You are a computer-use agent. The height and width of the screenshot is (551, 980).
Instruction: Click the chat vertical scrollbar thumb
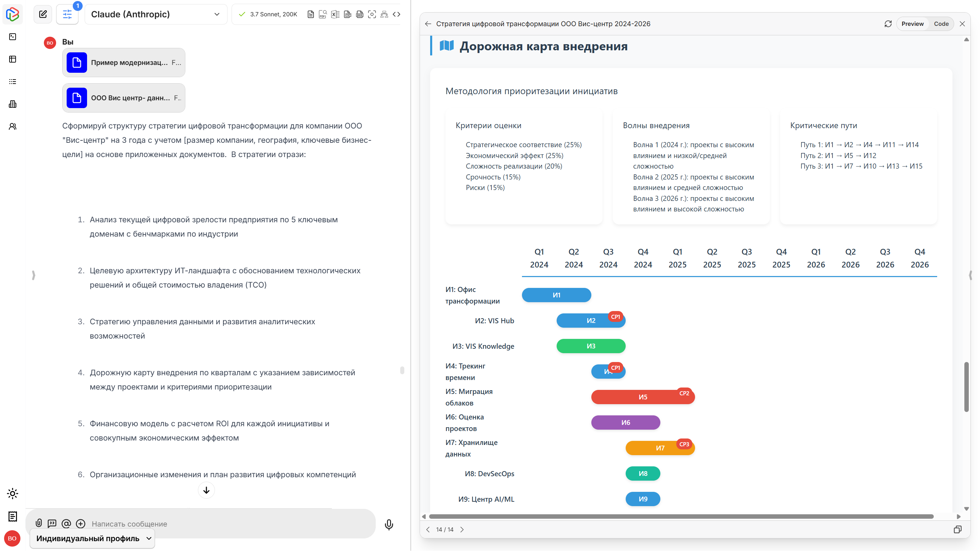pyautogui.click(x=402, y=371)
